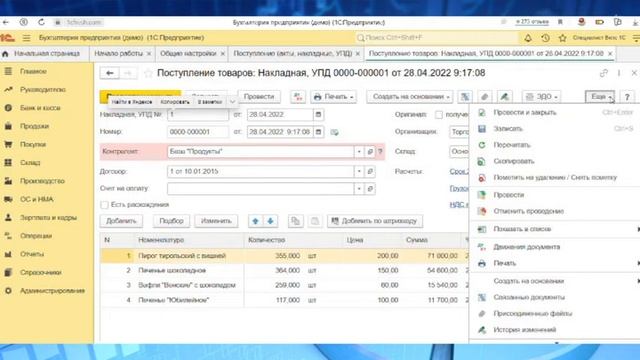
Task: Open attached files paperclip icon
Action: (484, 97)
